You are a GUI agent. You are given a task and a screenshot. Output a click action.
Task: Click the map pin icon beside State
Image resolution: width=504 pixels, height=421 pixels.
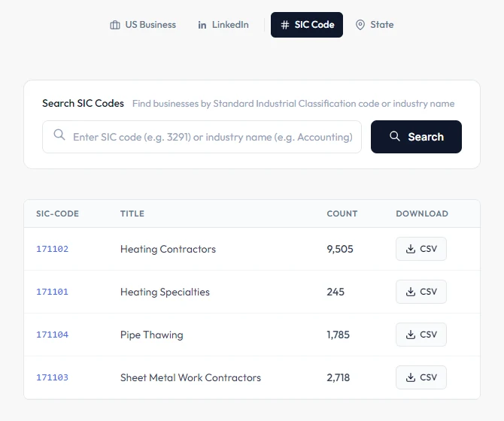360,25
